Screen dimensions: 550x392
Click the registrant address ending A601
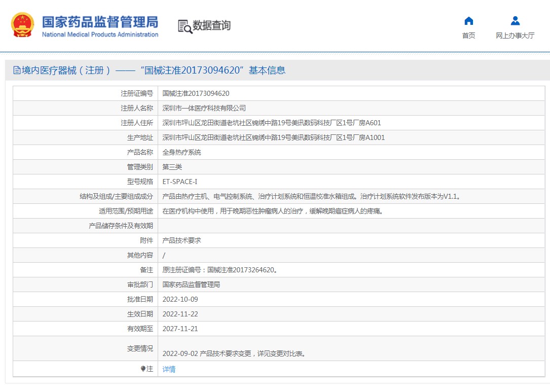pos(272,123)
